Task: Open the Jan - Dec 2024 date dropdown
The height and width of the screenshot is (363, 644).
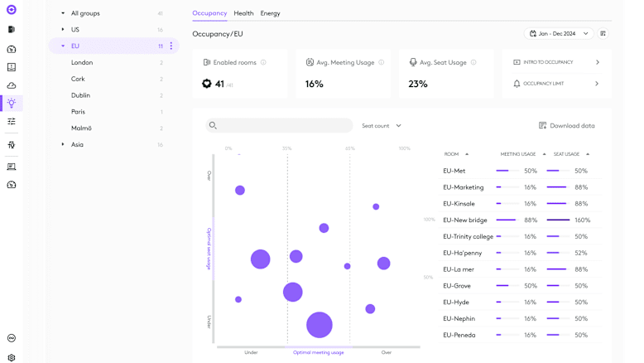Action: point(559,34)
